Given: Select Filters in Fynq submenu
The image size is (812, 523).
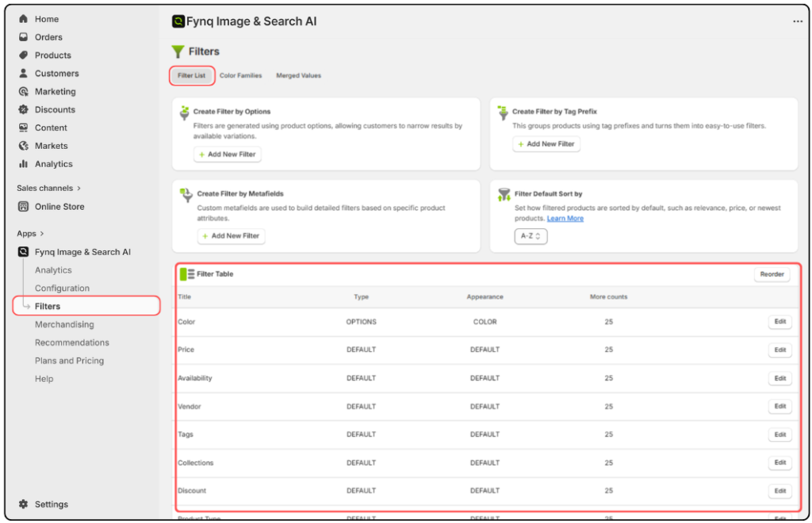Looking at the screenshot, I should click(x=86, y=306).
